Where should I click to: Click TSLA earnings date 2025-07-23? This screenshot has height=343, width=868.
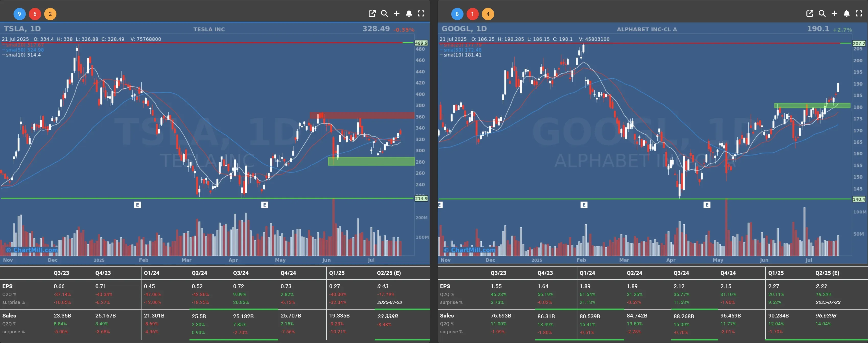(x=389, y=302)
